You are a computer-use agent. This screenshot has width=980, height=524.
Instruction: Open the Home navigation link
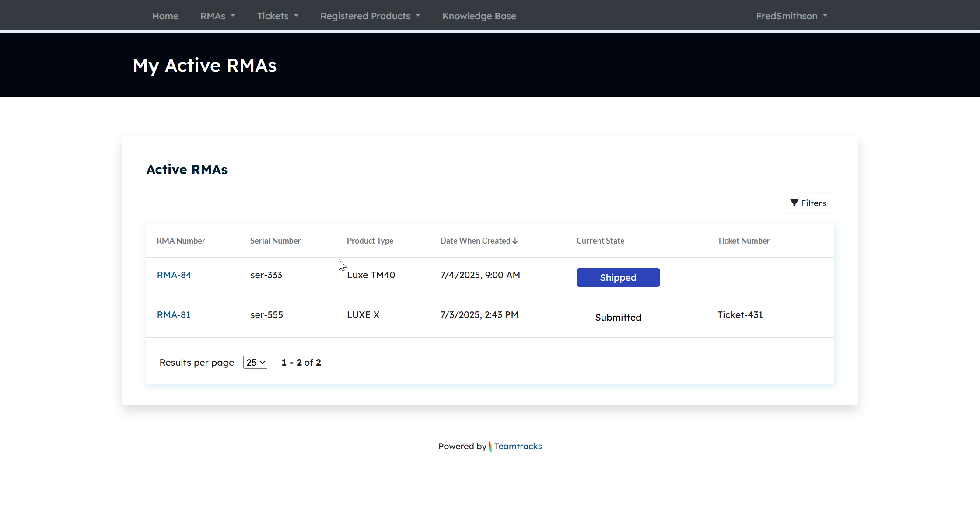pyautogui.click(x=165, y=16)
